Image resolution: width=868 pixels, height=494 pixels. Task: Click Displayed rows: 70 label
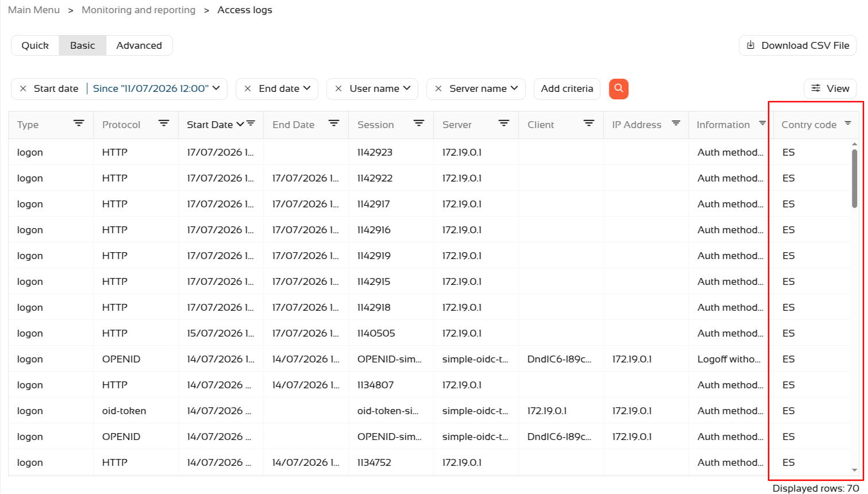tap(816, 488)
